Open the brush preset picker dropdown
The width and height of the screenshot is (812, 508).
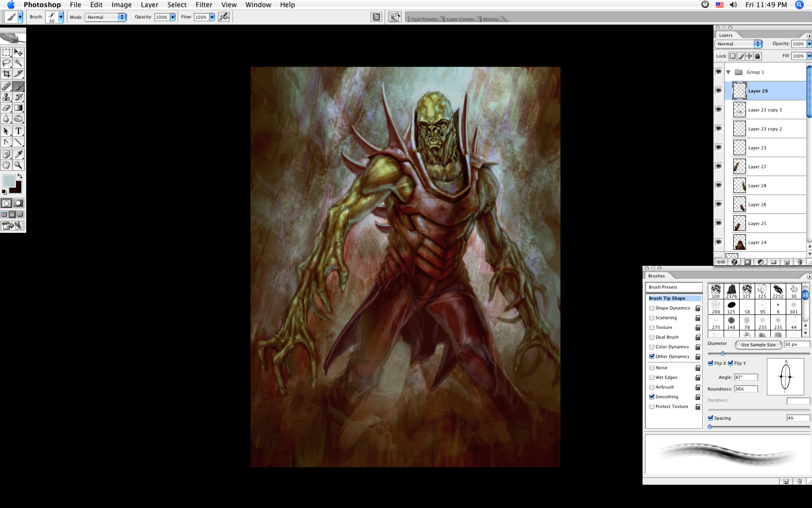(61, 17)
